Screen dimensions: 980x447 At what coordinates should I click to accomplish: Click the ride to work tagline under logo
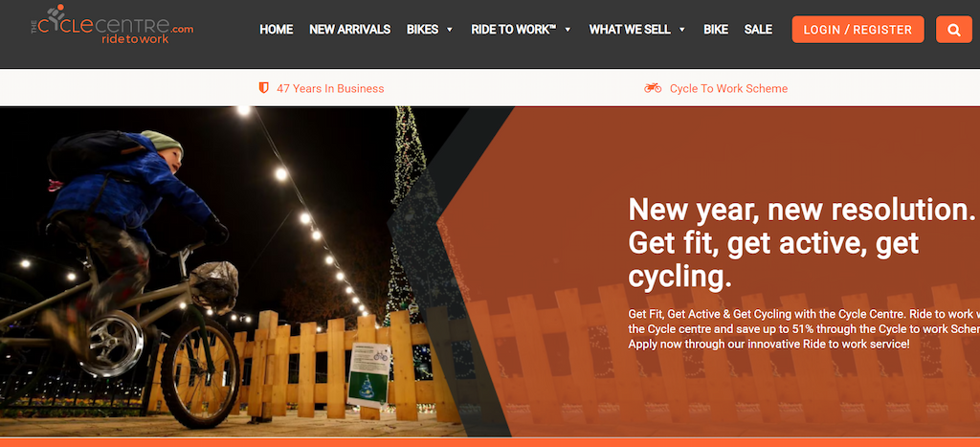(135, 39)
